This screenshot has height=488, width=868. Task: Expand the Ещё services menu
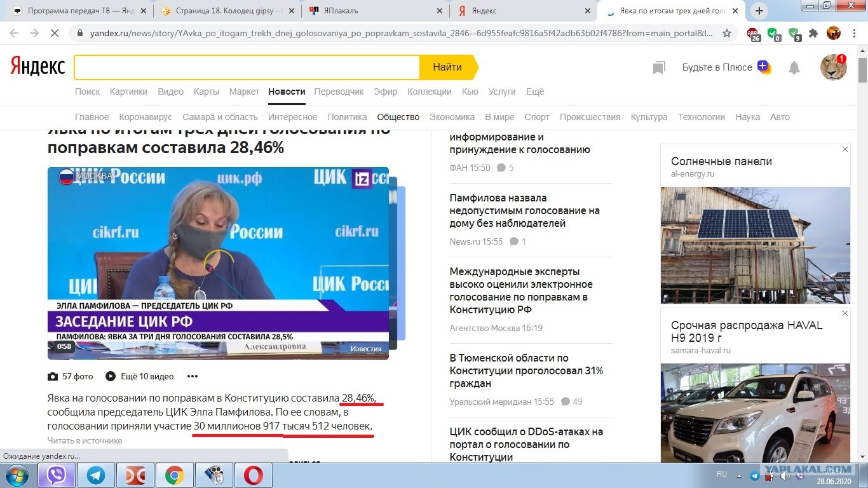[535, 91]
